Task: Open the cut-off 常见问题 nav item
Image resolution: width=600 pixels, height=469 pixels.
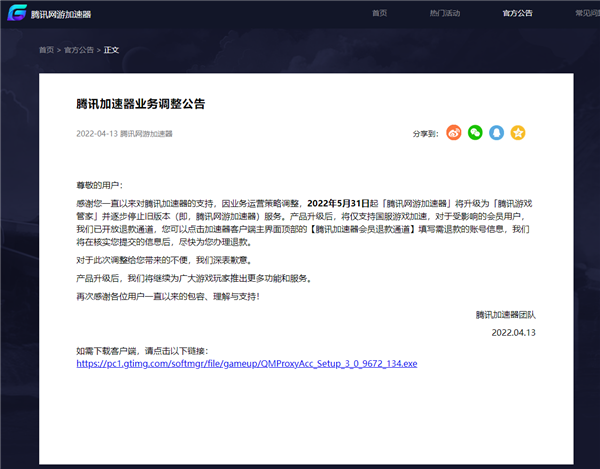Action: tap(588, 13)
